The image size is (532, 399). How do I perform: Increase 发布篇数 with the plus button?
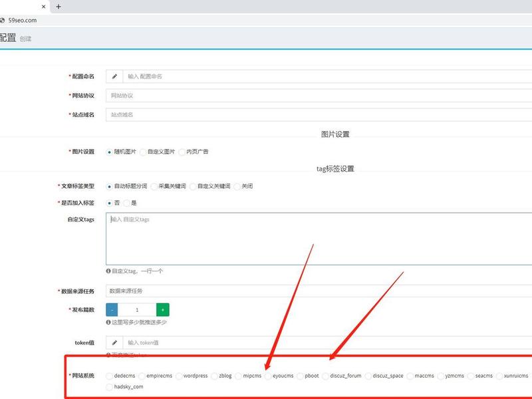tap(163, 310)
